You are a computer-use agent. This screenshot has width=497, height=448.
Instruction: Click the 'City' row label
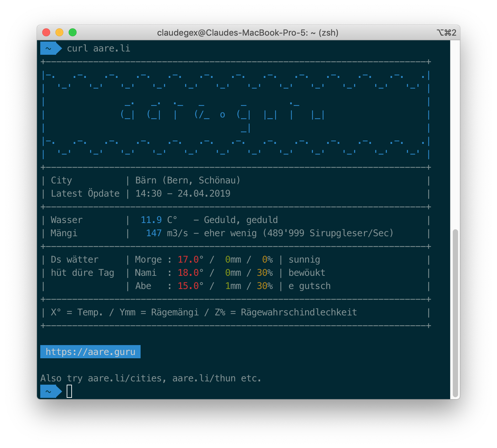click(x=61, y=180)
